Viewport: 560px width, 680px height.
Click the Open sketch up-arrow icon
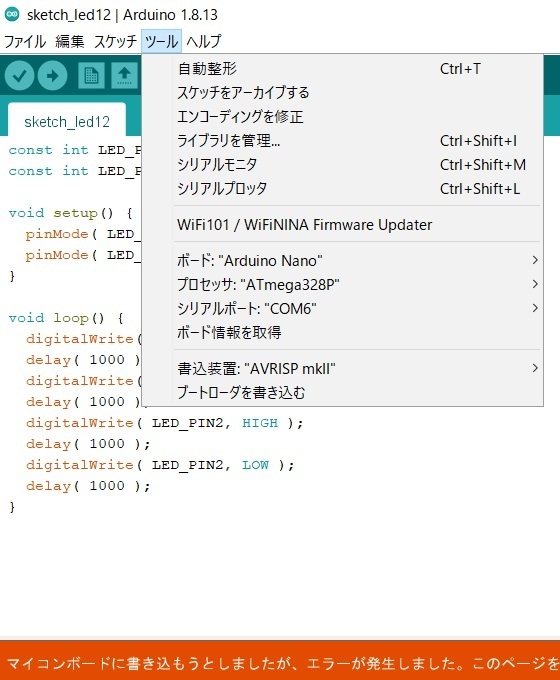[124, 76]
